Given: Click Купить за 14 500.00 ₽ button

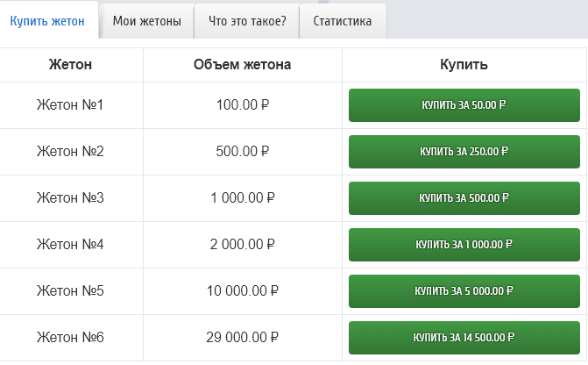Looking at the screenshot, I should point(464,338).
